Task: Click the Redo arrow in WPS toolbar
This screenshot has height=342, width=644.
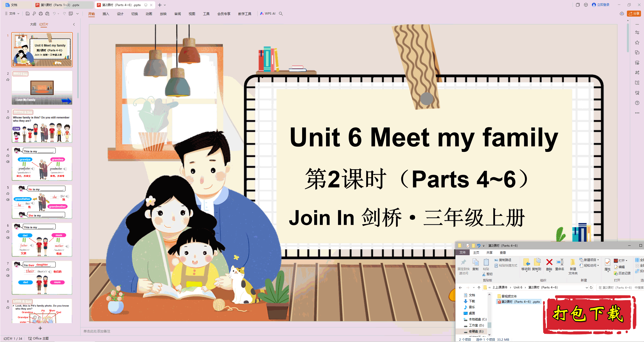Action: pos(64,14)
